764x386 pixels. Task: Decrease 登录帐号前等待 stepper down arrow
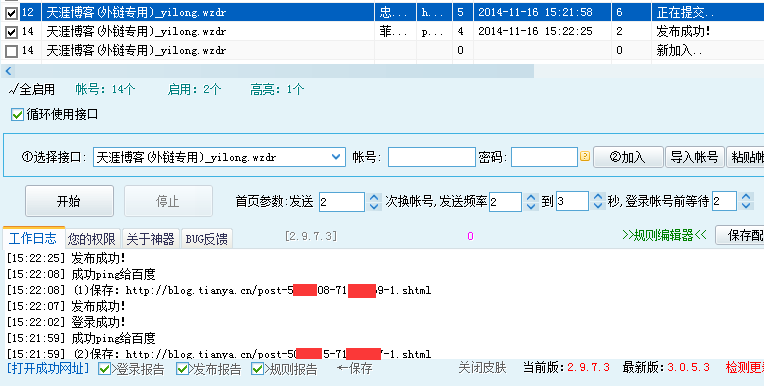(x=746, y=206)
